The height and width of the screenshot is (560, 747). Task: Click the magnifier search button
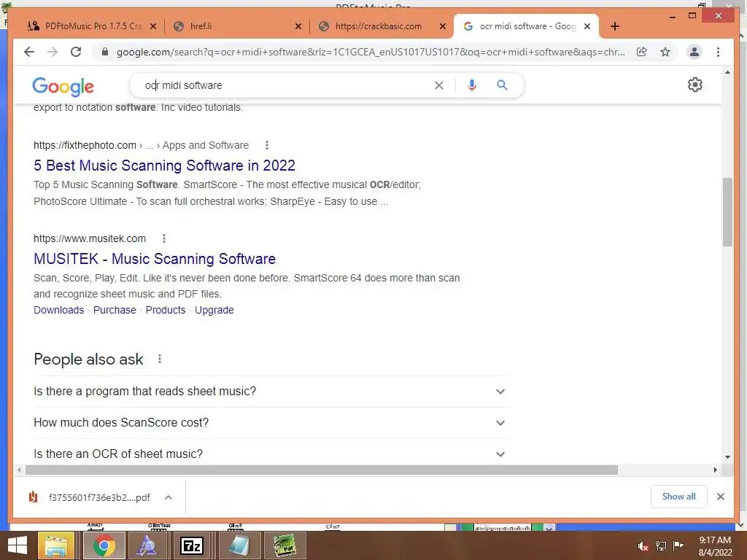click(502, 85)
